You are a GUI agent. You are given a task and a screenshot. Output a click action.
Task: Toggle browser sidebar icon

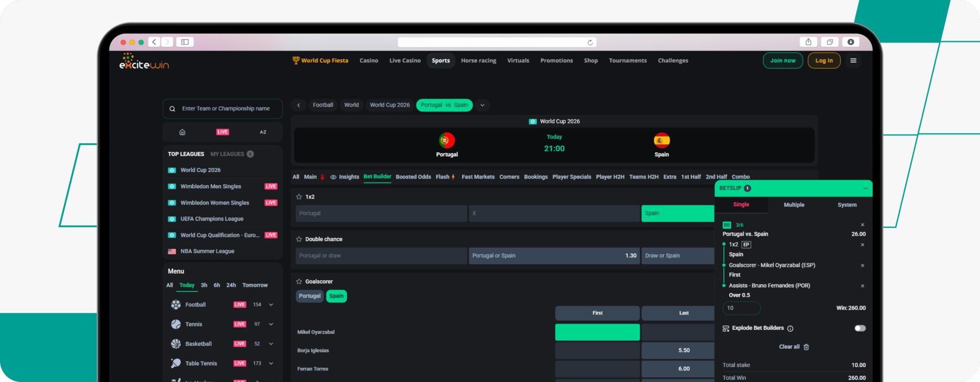pyautogui.click(x=185, y=42)
